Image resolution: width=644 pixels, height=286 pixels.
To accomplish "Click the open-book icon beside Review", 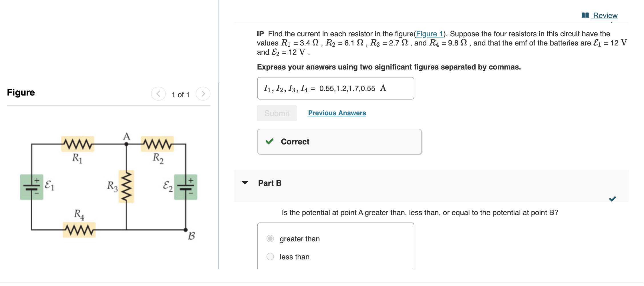I will (x=585, y=15).
